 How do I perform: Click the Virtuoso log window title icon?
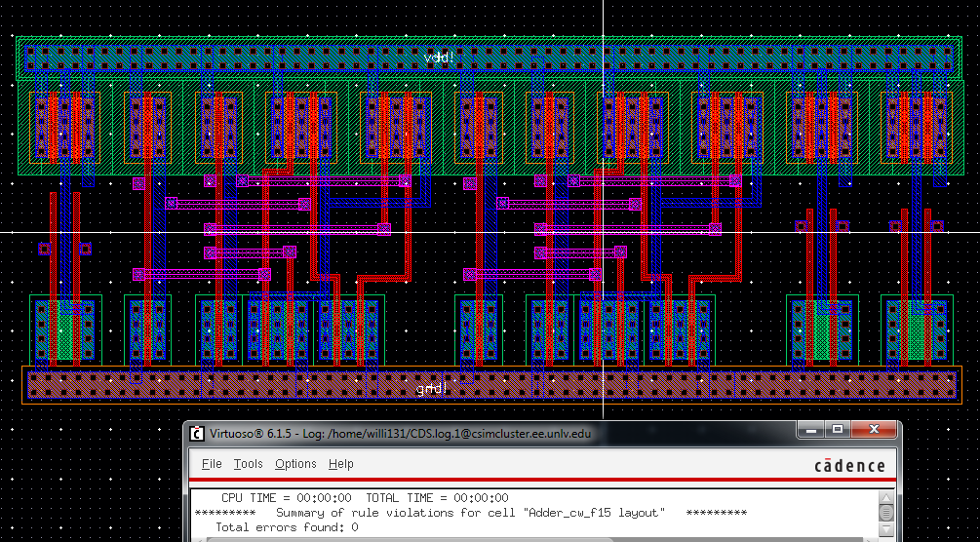(x=198, y=433)
